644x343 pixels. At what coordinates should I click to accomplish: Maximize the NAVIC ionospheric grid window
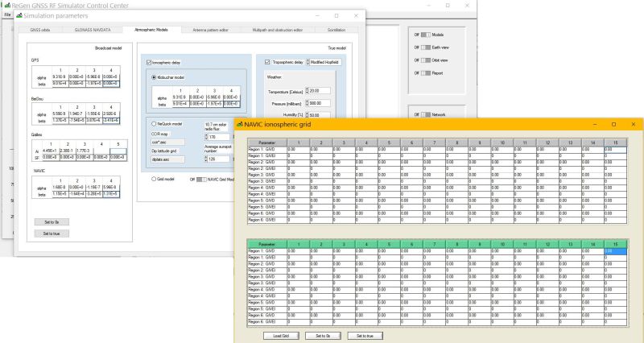pos(613,124)
